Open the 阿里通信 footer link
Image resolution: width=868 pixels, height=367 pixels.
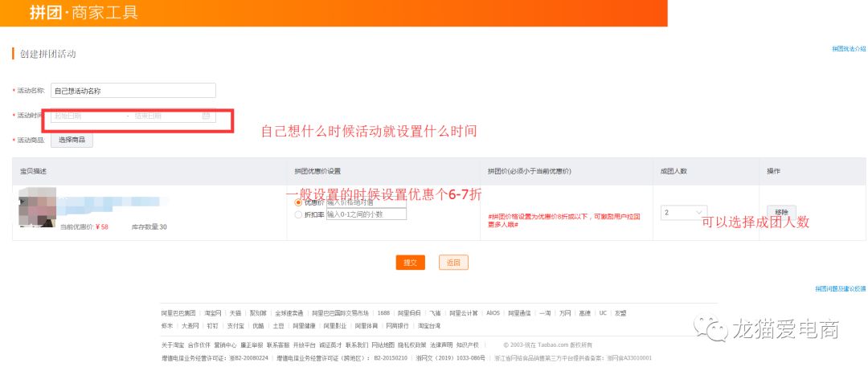pyautogui.click(x=518, y=312)
